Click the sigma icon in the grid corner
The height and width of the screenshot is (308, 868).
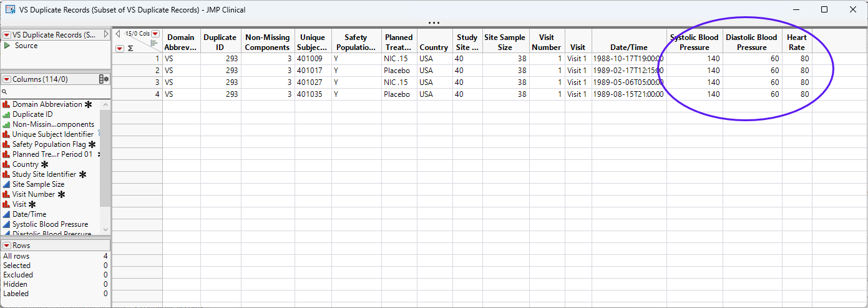click(130, 48)
